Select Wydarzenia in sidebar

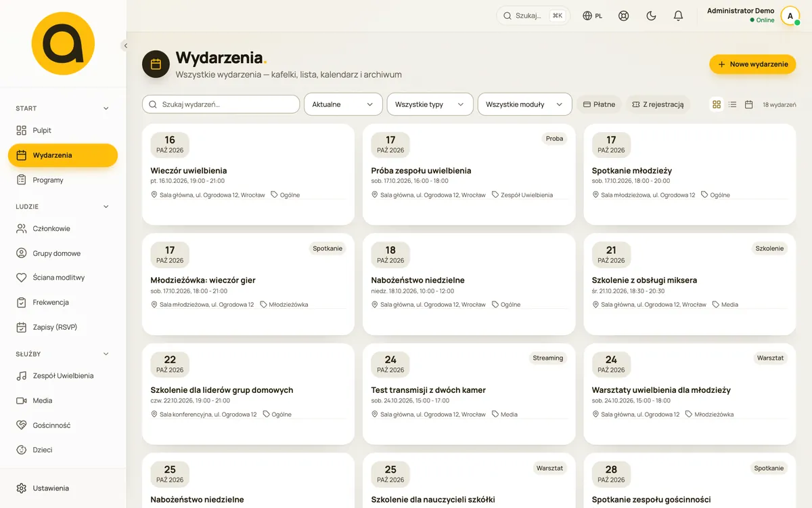coord(63,155)
